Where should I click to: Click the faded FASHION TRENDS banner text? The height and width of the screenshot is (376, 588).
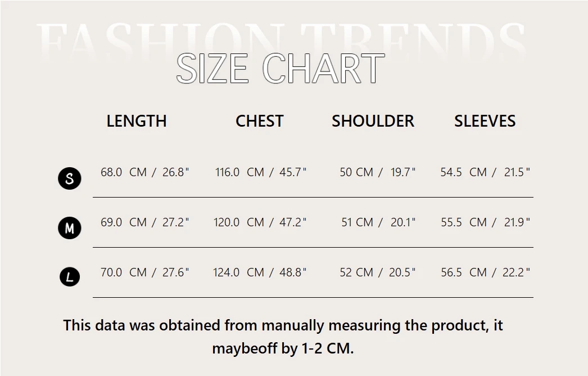pos(281,39)
